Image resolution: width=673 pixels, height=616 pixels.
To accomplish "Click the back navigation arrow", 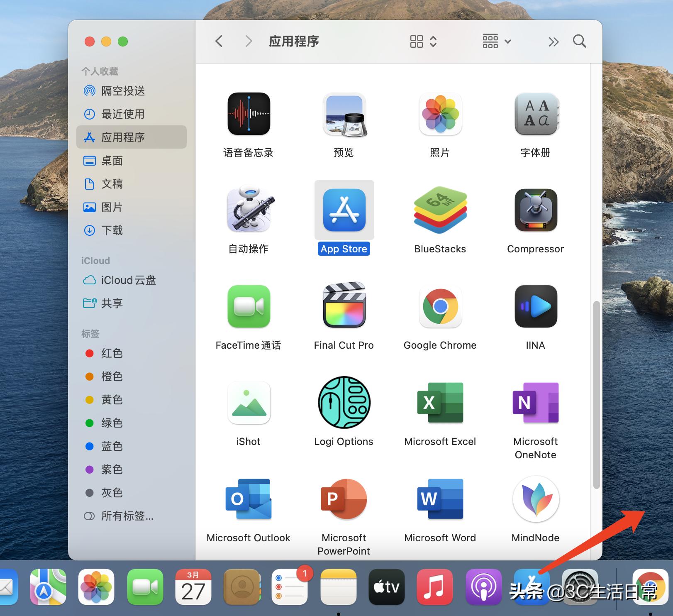I will tap(219, 41).
